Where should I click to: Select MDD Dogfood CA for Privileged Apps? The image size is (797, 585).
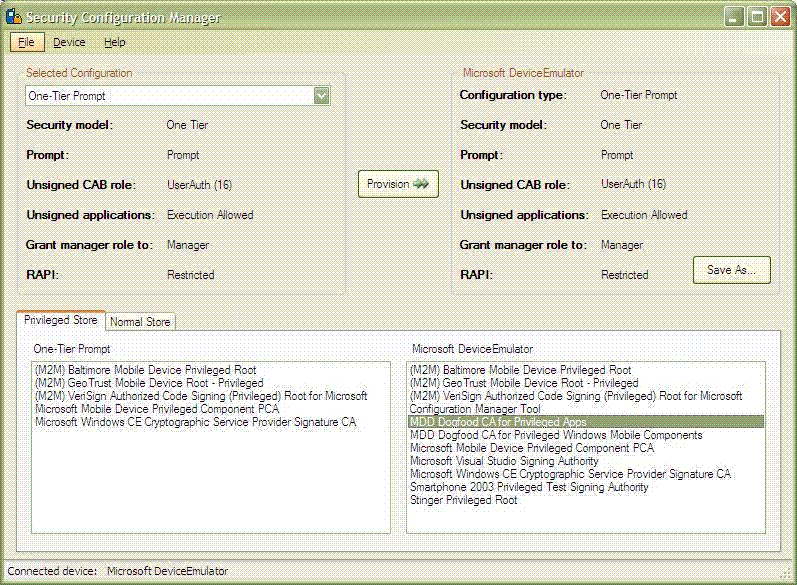click(586, 422)
